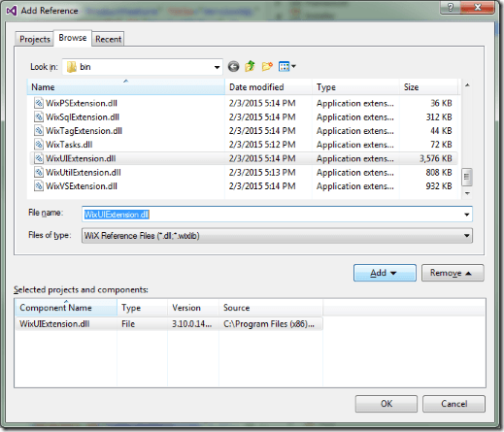
Task: Open the view menu dropdown arrow
Action: tap(293, 66)
